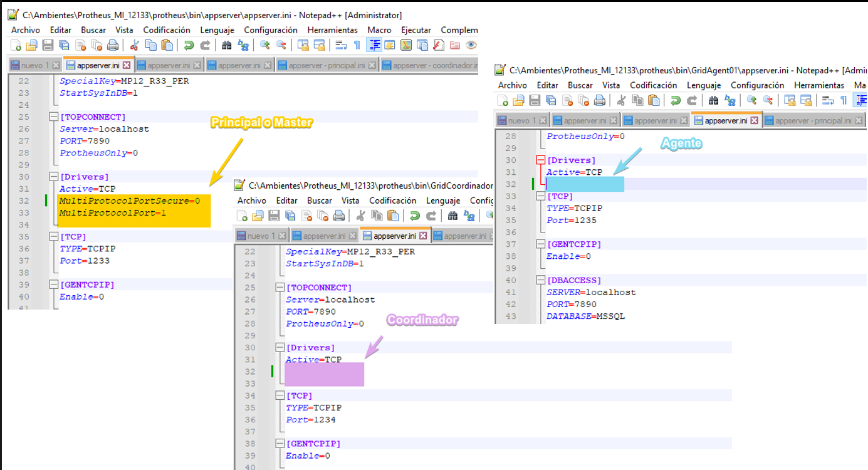868x470 pixels.
Task: Click Save icon in GridCoordinador window toolbar
Action: point(274,216)
